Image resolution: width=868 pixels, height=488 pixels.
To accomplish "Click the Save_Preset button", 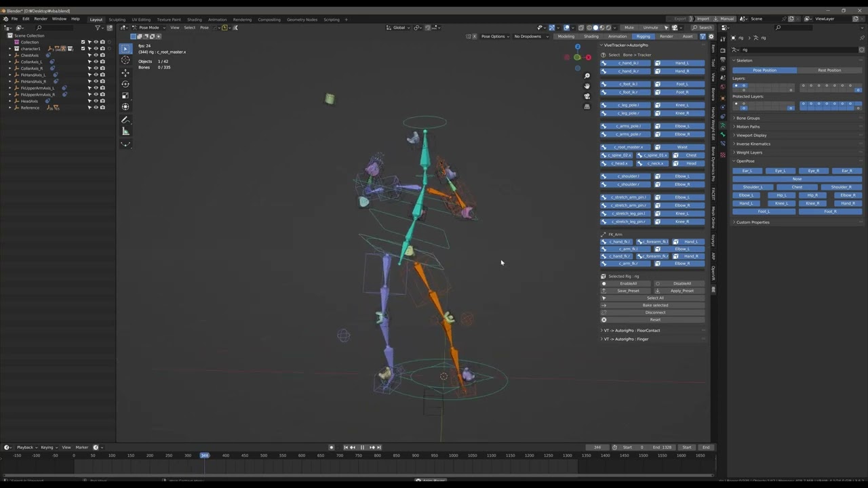I will pyautogui.click(x=628, y=291).
